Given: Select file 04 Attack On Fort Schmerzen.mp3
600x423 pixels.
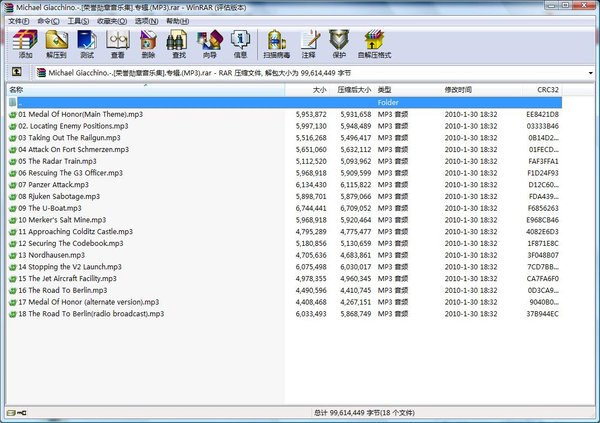Looking at the screenshot, I should (x=73, y=150).
